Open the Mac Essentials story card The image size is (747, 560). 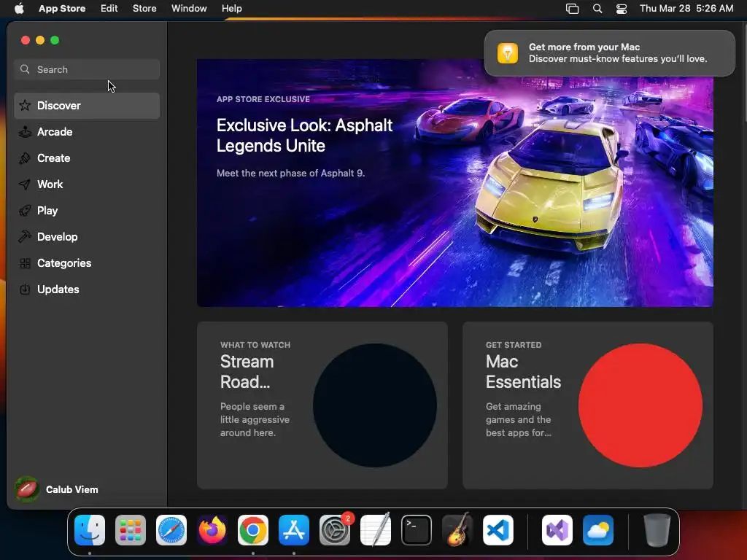[588, 405]
